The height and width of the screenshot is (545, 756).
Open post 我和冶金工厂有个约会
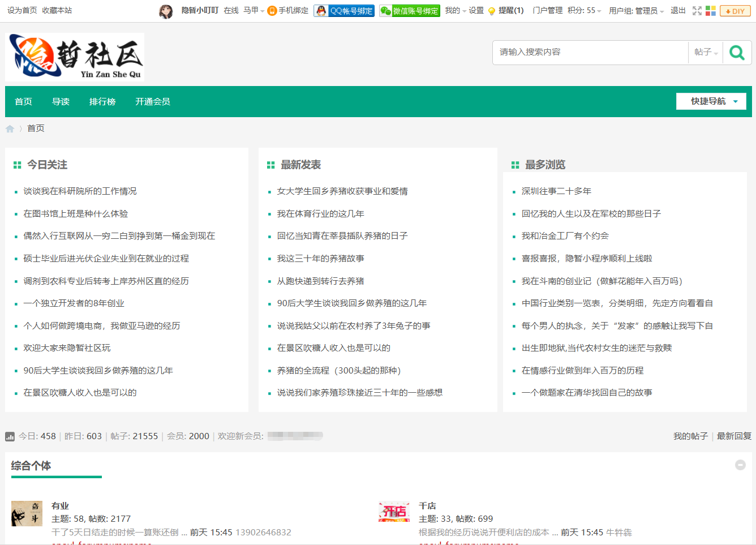pos(565,236)
